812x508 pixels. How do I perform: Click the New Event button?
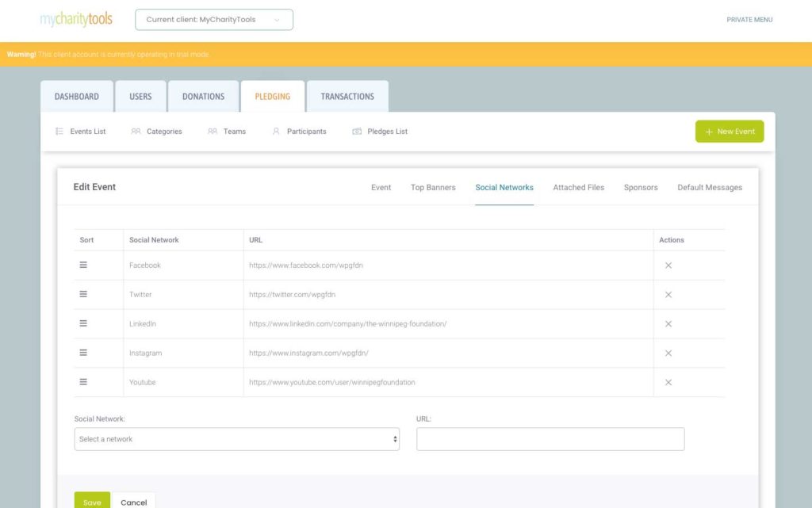coord(730,132)
